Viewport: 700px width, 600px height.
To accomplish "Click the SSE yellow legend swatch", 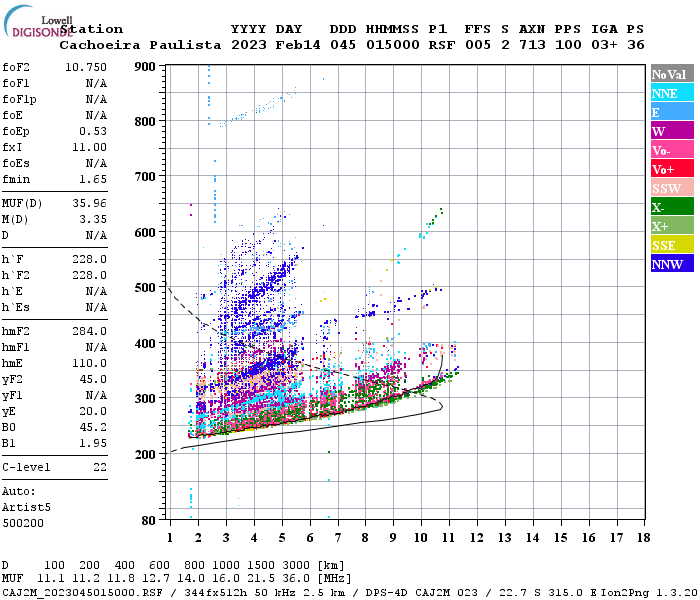I will coord(672,245).
